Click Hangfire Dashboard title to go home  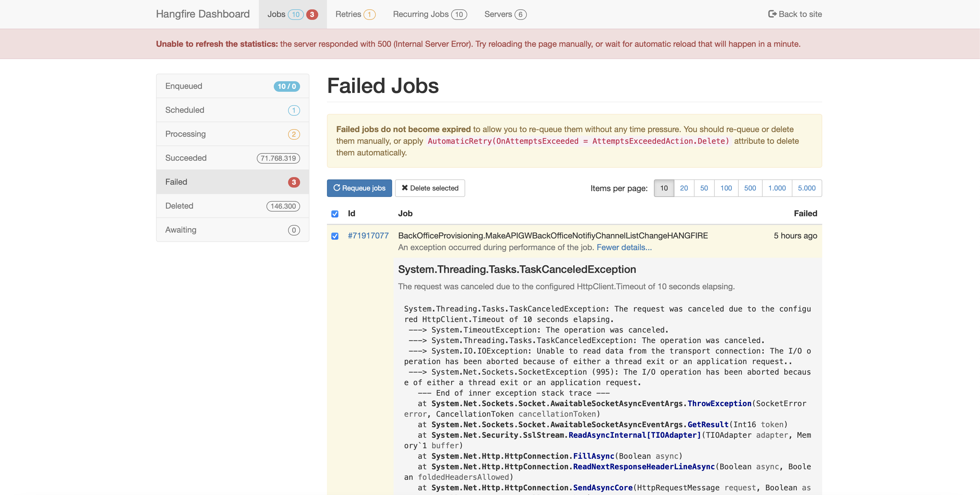click(x=203, y=14)
